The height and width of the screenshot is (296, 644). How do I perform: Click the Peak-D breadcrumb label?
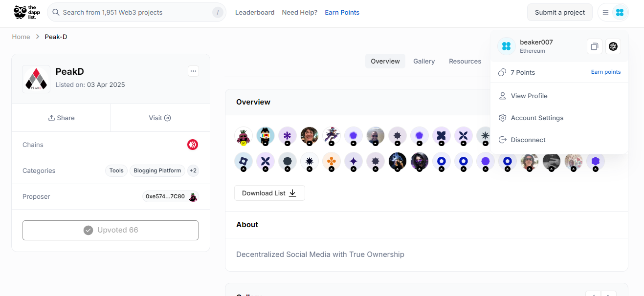tap(56, 37)
